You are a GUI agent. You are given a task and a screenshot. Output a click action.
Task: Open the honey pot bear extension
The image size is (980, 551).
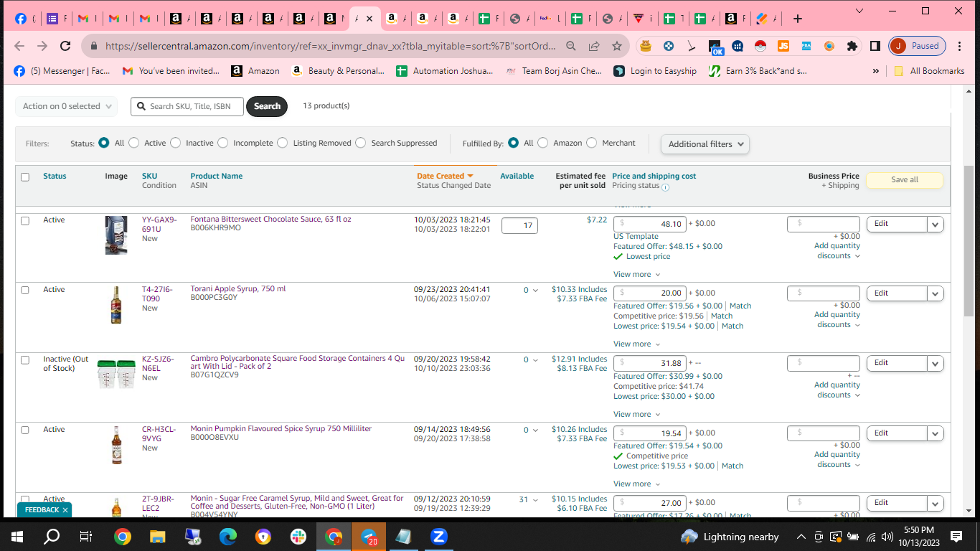tap(646, 46)
